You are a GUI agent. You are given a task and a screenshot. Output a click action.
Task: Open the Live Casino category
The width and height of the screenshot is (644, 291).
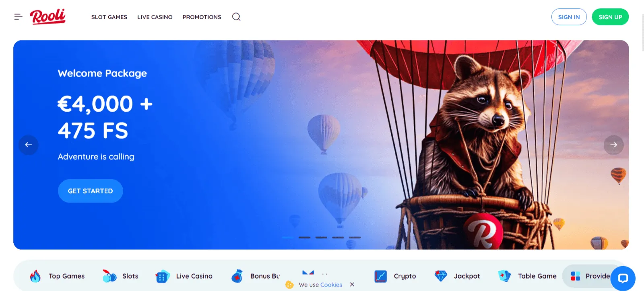click(x=184, y=276)
